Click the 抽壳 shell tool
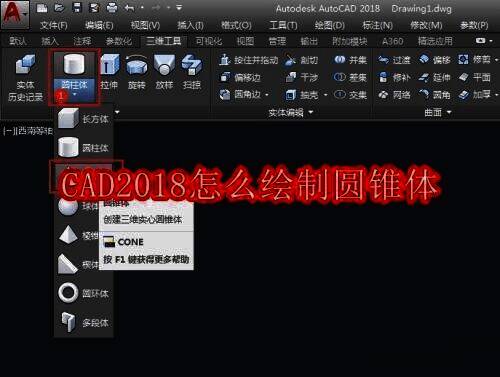Viewport: 500px width, 377px height. tap(302, 95)
